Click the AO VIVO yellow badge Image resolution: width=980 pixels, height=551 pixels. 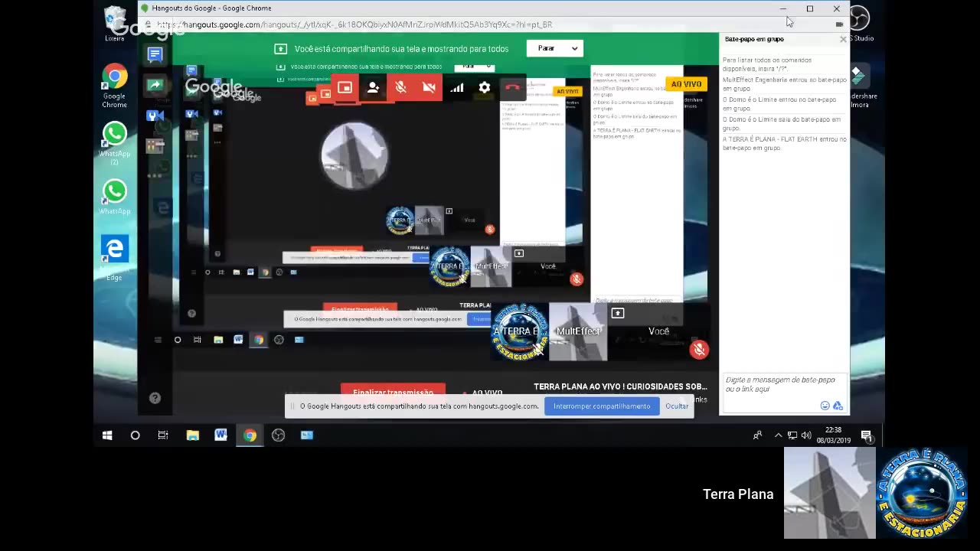(x=686, y=84)
